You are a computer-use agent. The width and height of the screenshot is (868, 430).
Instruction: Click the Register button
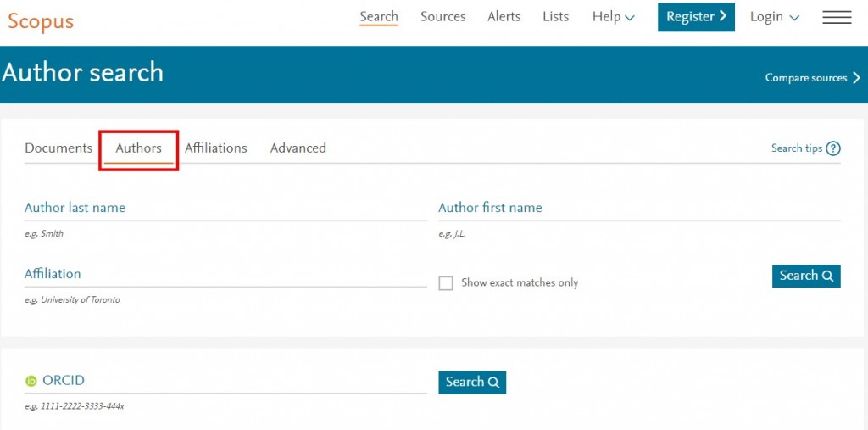point(696,17)
